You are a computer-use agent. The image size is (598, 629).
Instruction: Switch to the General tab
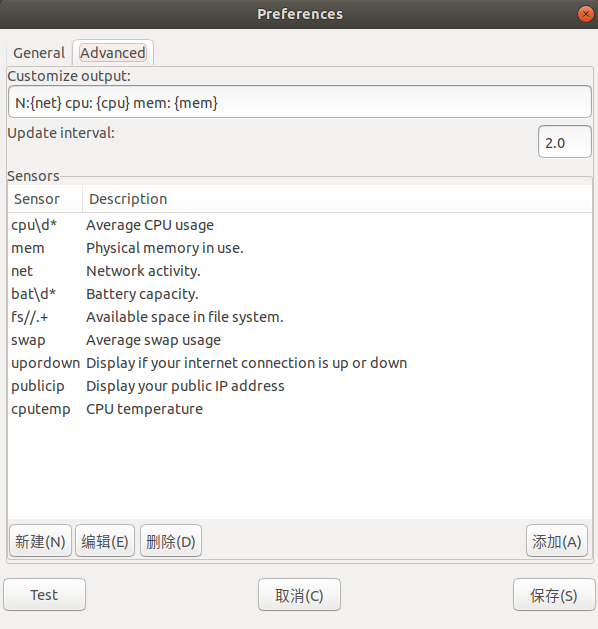point(39,53)
